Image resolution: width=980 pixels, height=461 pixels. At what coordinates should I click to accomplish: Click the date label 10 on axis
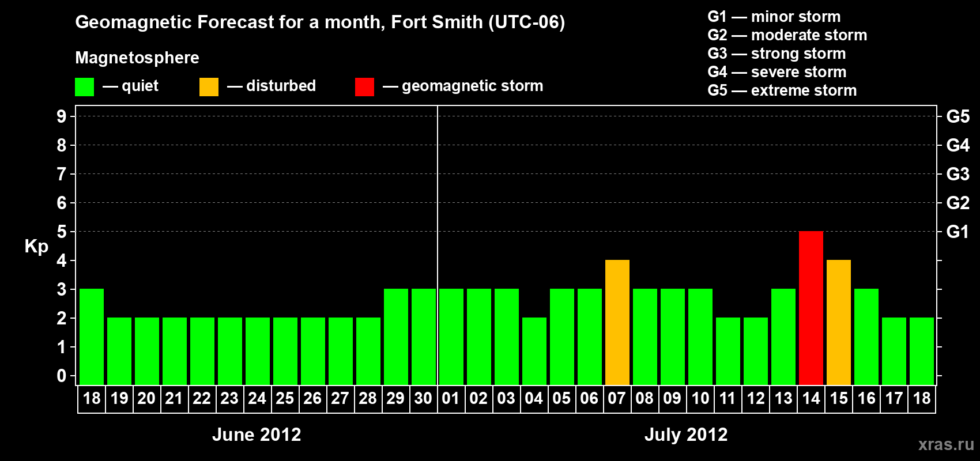(x=700, y=398)
